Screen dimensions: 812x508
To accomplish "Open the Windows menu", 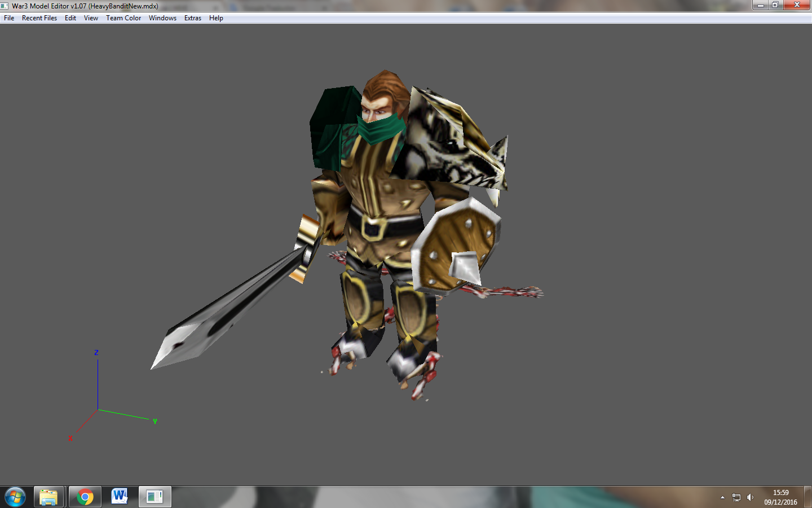I will 162,18.
